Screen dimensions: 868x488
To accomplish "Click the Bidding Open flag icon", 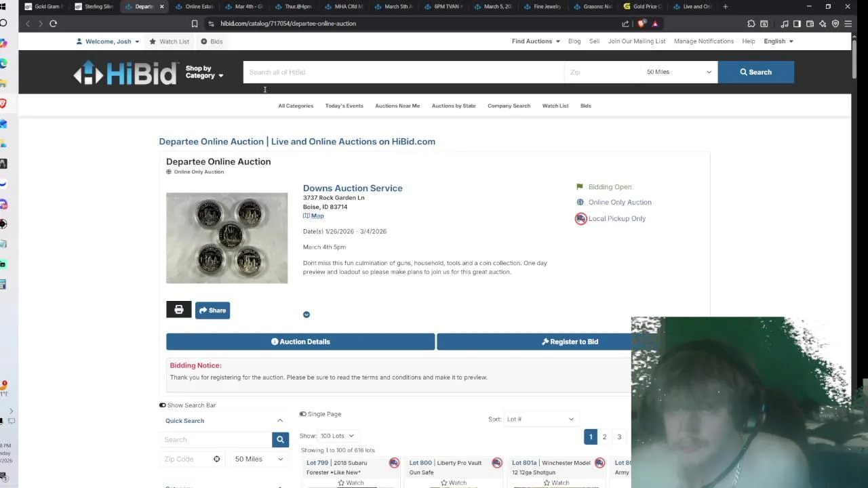I will click(580, 186).
